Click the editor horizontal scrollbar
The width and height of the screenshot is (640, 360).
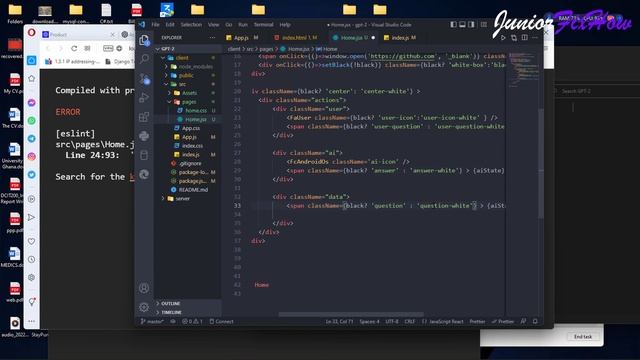[351, 315]
